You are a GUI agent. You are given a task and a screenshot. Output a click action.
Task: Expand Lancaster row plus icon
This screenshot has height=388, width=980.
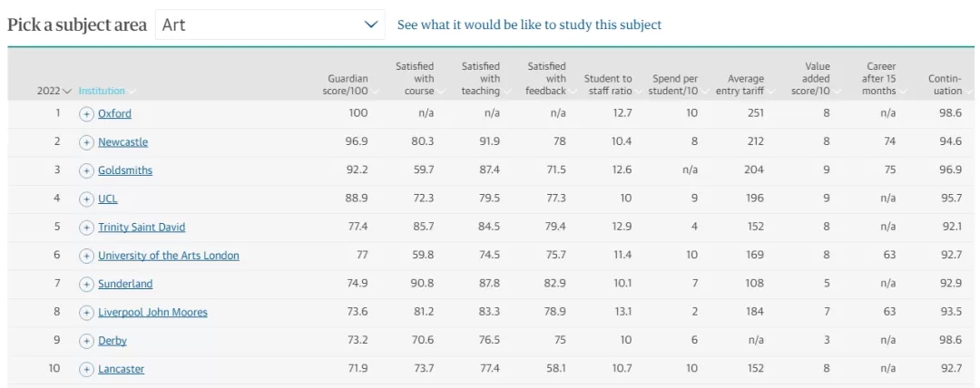pos(86,369)
